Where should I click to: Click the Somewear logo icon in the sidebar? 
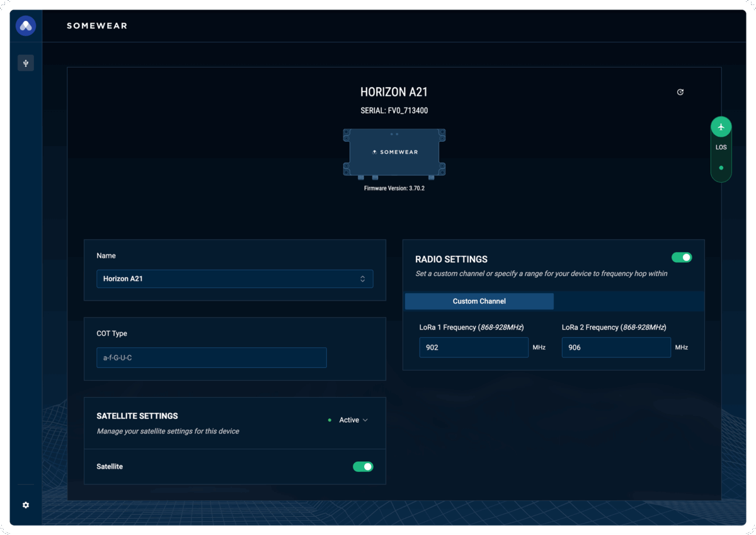click(26, 26)
